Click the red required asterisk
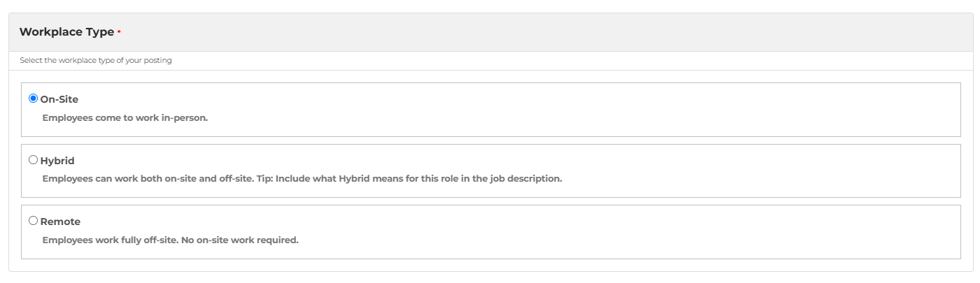Screen dimensions: 980x283 pos(119,32)
